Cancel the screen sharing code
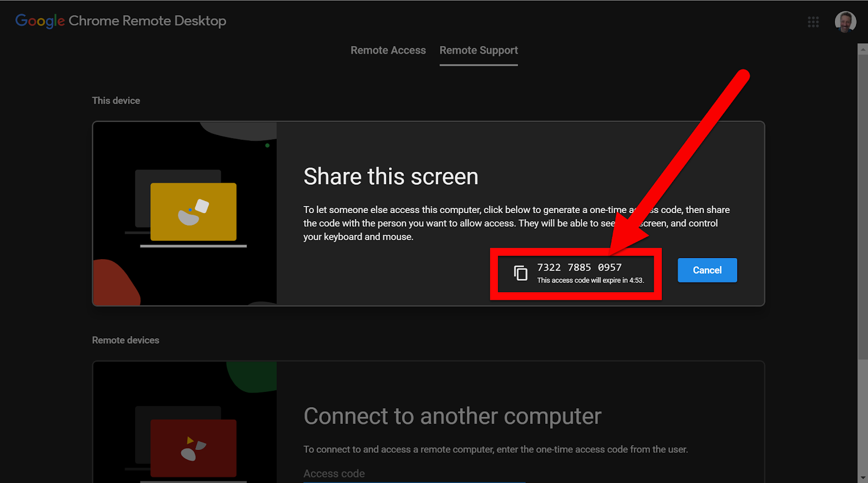The image size is (868, 483). tap(707, 270)
